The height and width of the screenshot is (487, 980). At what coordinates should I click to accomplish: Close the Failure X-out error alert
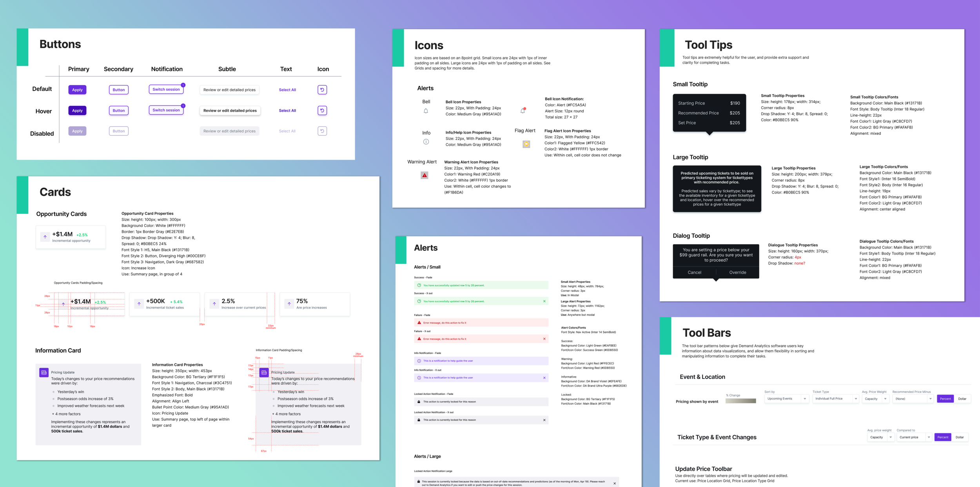pyautogui.click(x=544, y=339)
